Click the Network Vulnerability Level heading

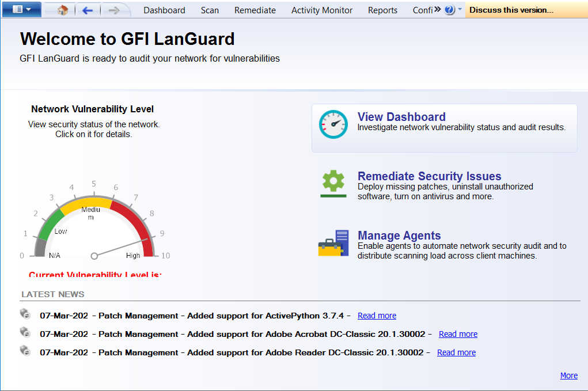[92, 109]
